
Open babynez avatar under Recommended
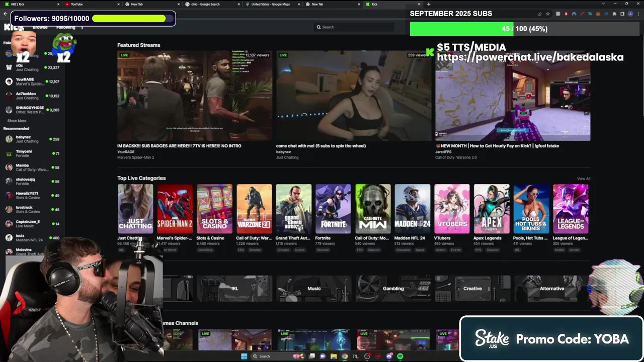click(x=9, y=139)
